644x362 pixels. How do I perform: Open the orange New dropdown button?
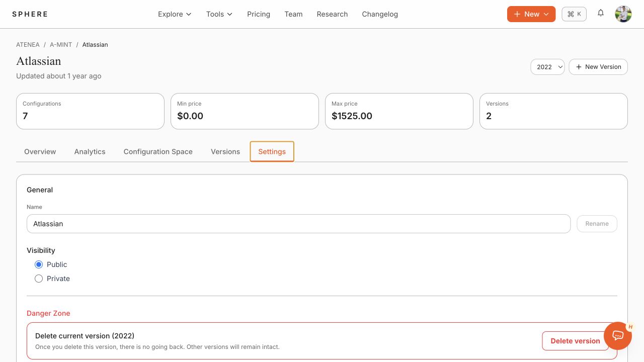[x=531, y=14]
